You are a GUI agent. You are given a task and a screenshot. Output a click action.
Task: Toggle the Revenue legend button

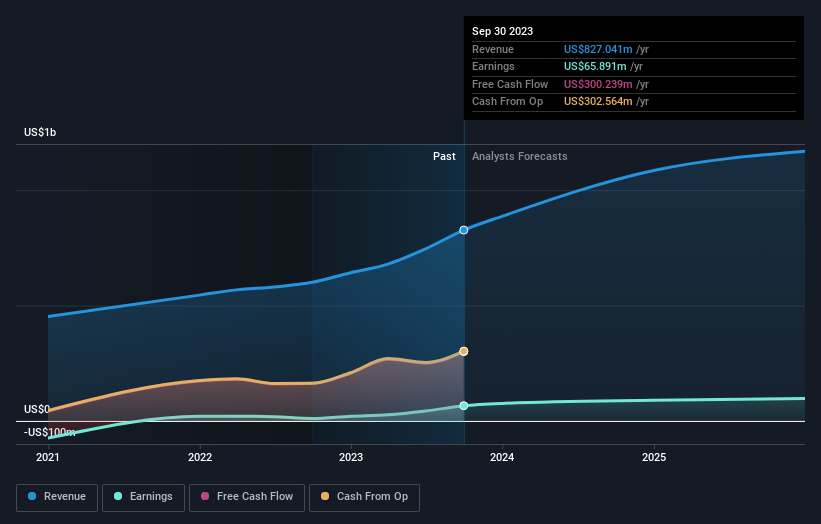pyautogui.click(x=57, y=497)
